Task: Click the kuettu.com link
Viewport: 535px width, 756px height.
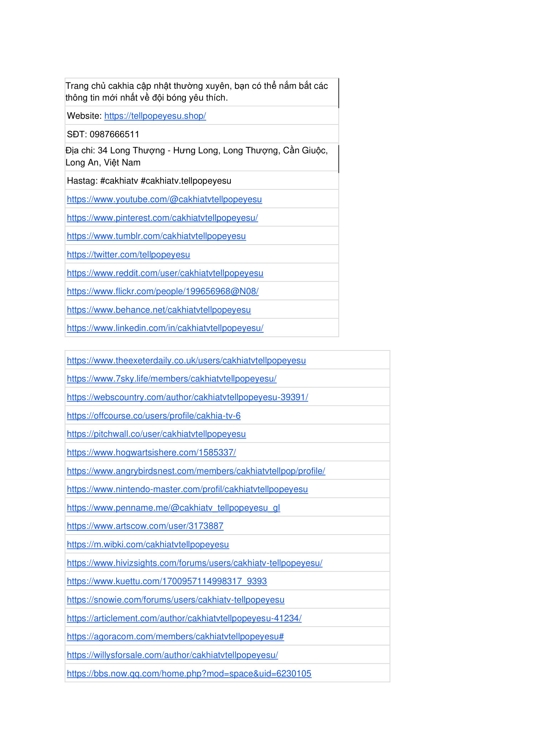Action: (167, 581)
